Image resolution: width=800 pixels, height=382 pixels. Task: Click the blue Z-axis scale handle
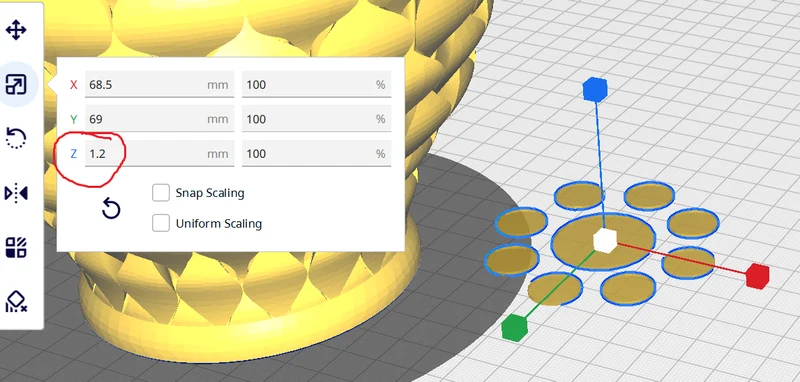[x=594, y=89]
